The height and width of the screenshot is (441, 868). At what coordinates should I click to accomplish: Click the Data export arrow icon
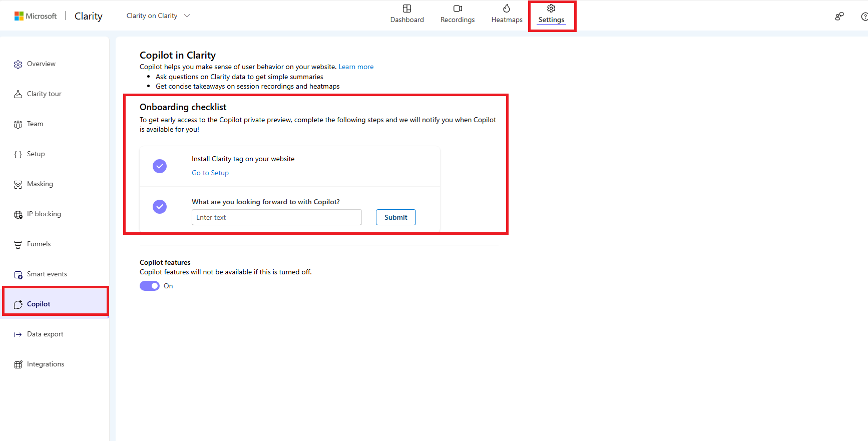18,334
